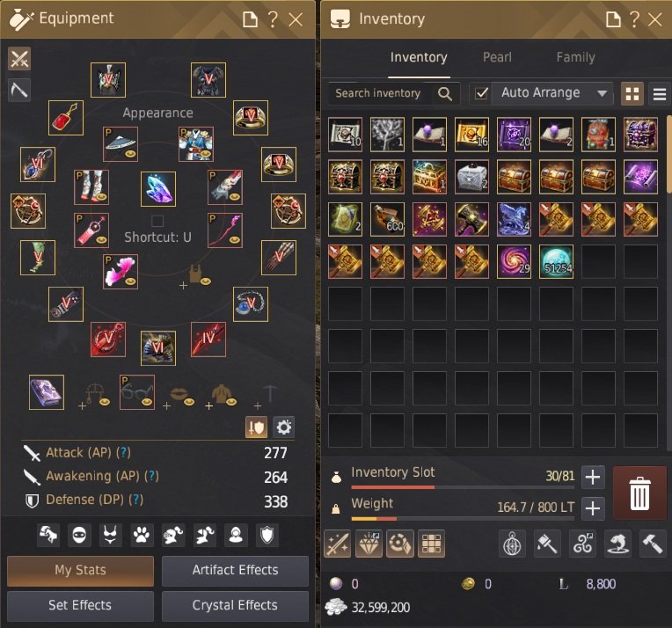This screenshot has width=672, height=628.
Task: Switch to the list view icon
Action: 660,93
